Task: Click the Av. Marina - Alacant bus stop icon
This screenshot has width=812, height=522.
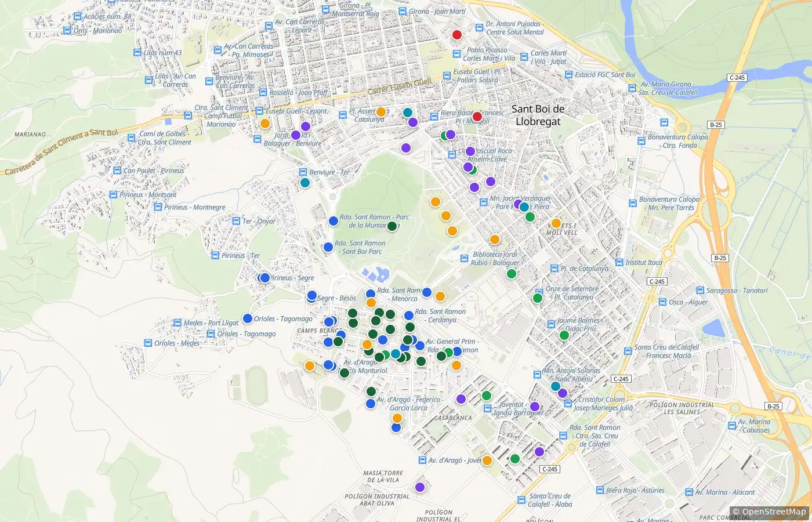Action: (x=687, y=492)
